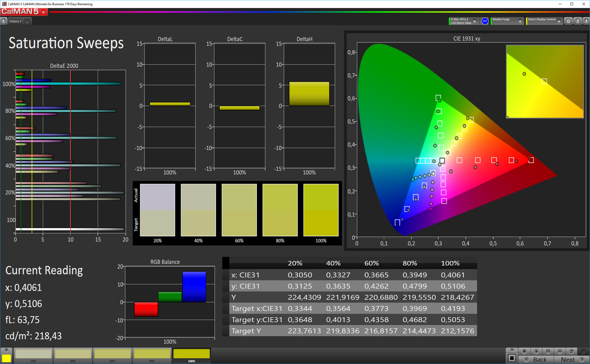Expand the Mobile Forge source dropdown
The width and height of the screenshot is (590, 364).
click(x=520, y=21)
